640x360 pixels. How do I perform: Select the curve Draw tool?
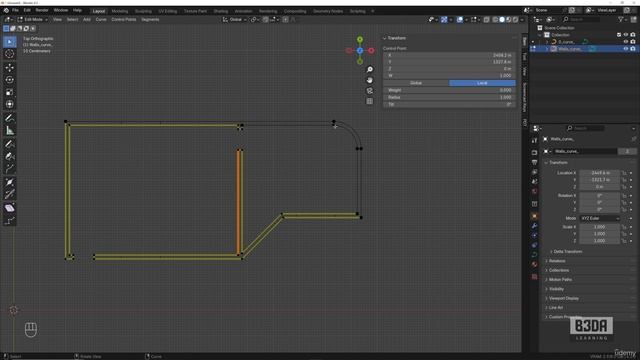[9, 144]
